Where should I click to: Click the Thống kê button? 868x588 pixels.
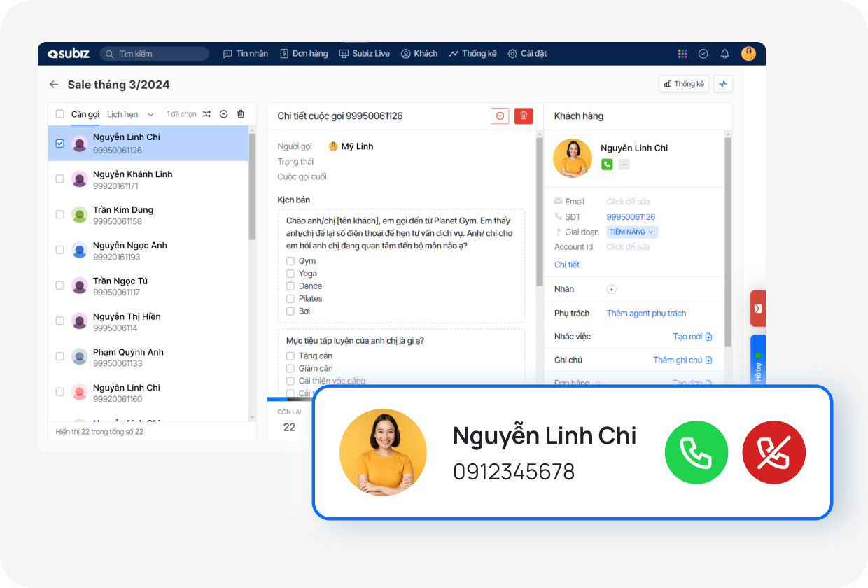click(x=683, y=84)
